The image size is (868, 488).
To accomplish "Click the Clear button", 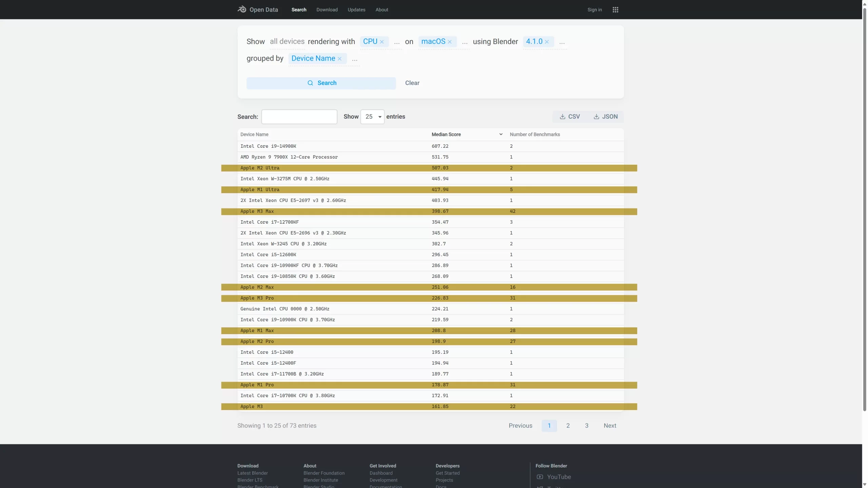I will pos(412,83).
